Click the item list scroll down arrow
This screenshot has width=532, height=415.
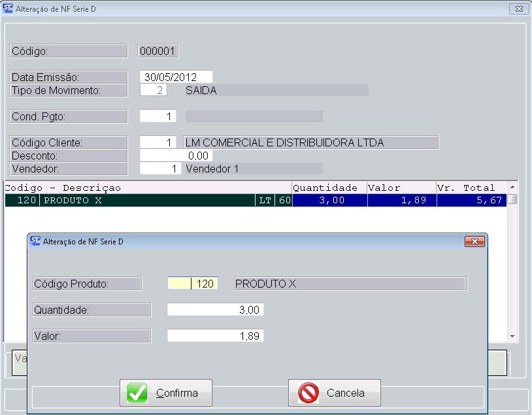[x=512, y=336]
